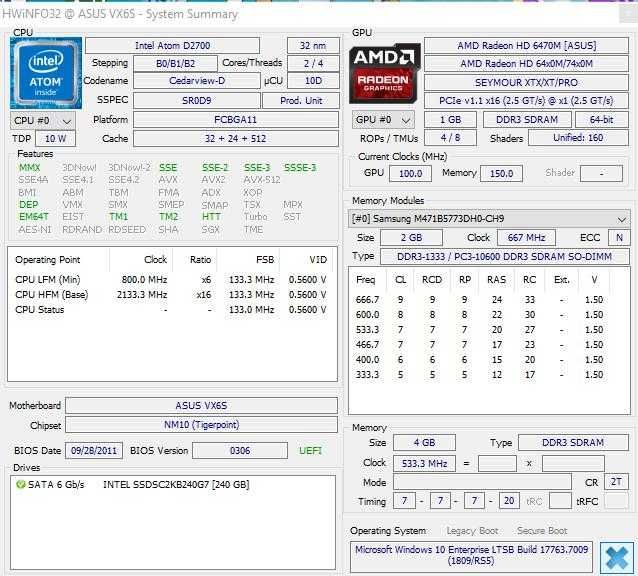This screenshot has width=638, height=576.
Task: Click the ECC N field
Action: click(x=619, y=238)
